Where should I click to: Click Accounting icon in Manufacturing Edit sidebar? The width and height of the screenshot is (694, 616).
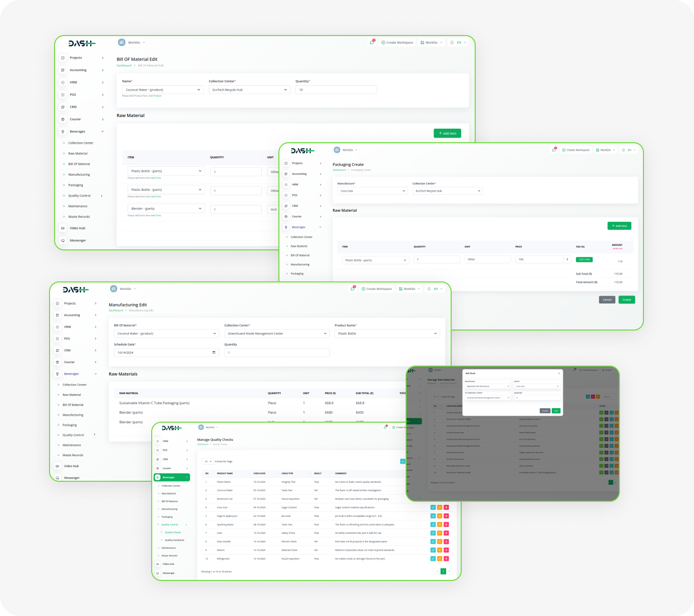tap(57, 315)
